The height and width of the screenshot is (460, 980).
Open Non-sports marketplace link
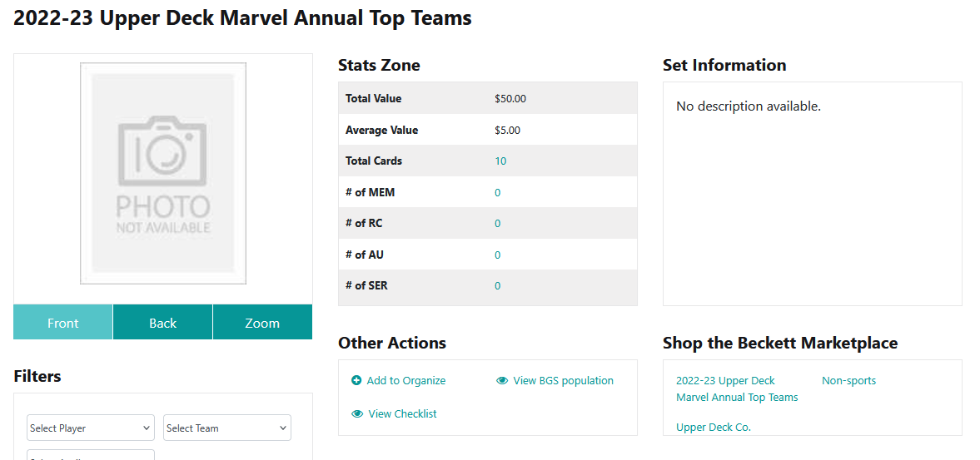848,380
